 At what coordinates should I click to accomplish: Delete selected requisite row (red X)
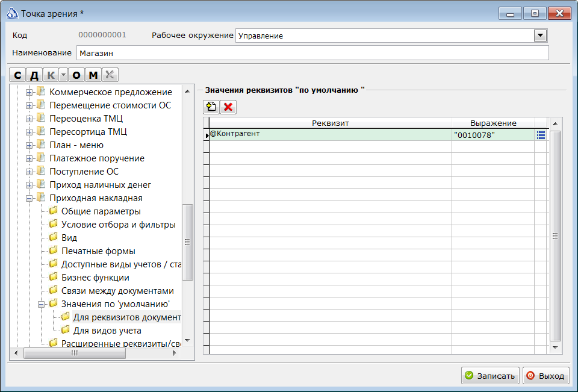(x=228, y=107)
